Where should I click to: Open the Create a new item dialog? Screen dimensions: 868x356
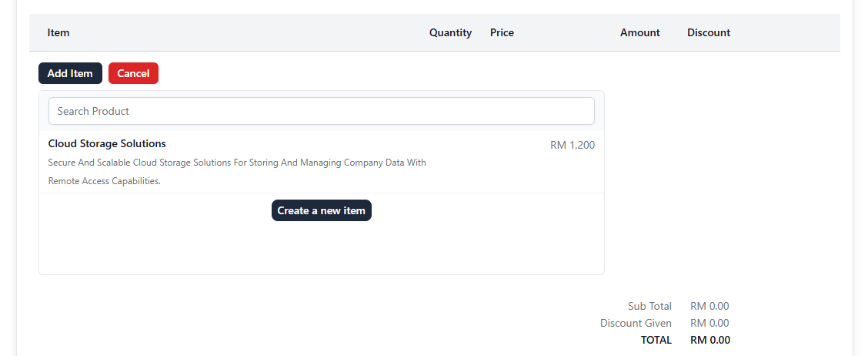click(322, 210)
